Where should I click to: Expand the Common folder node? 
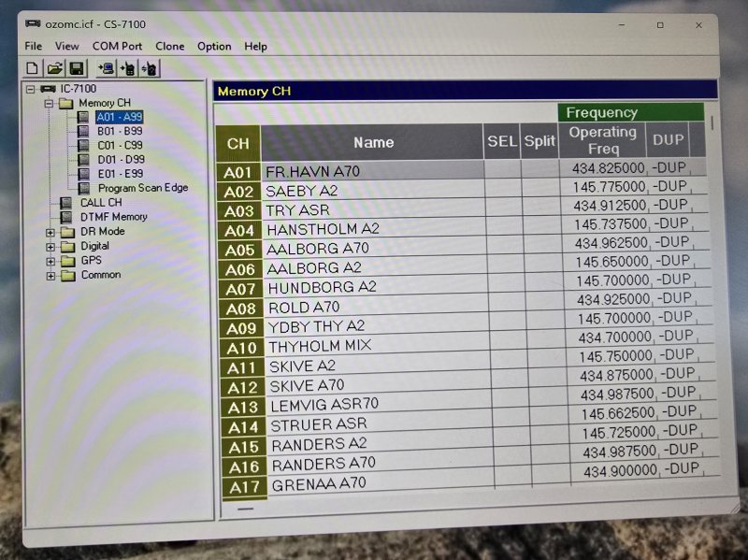(x=50, y=276)
